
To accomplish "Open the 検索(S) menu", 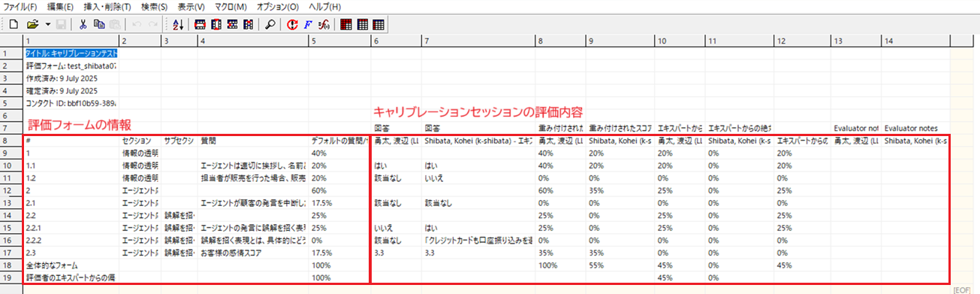I will point(155,7).
